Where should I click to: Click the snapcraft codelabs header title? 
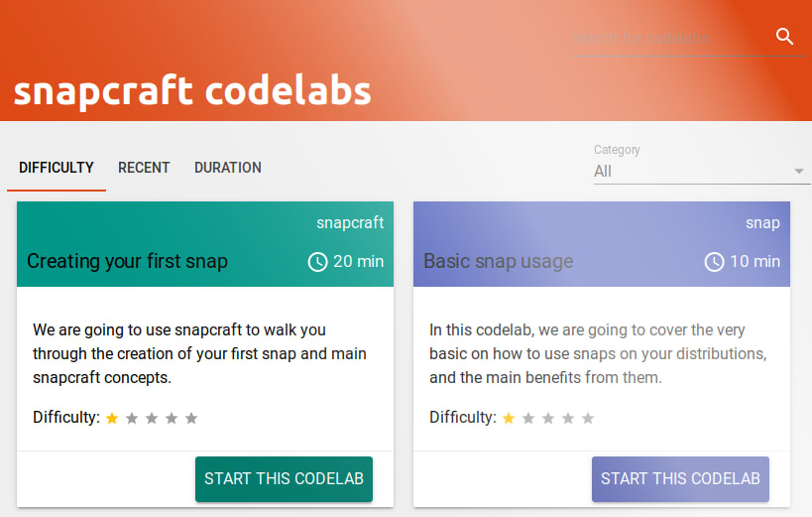pyautogui.click(x=192, y=90)
